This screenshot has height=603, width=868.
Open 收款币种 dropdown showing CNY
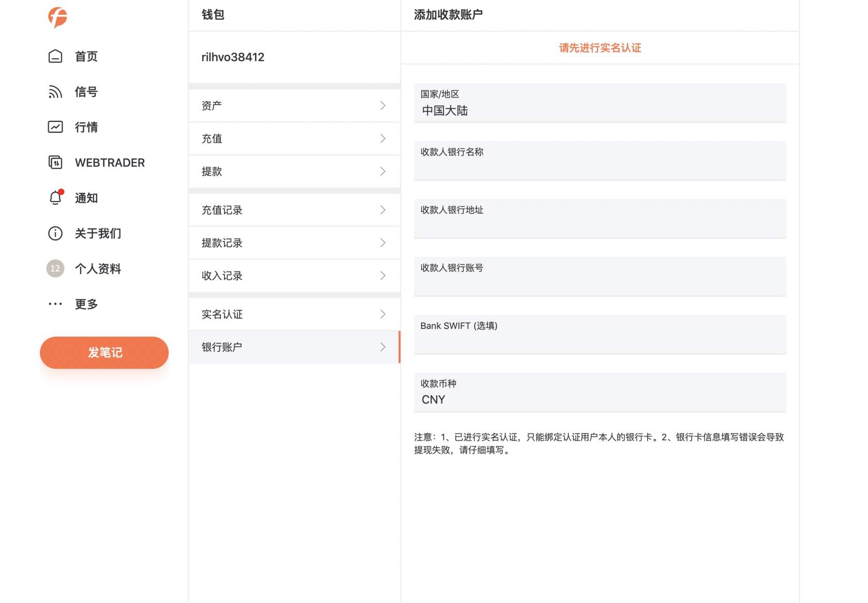600,393
